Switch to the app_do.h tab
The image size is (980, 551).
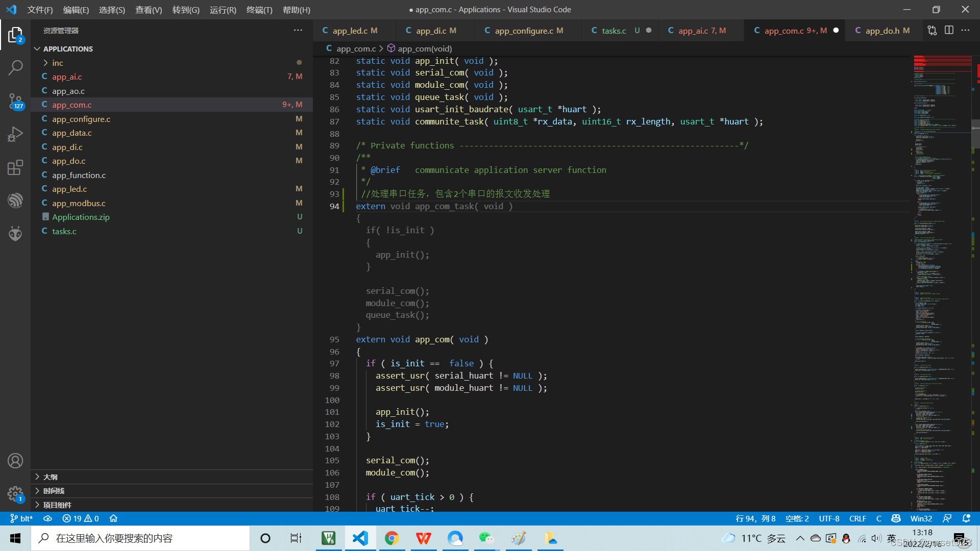[x=887, y=30]
